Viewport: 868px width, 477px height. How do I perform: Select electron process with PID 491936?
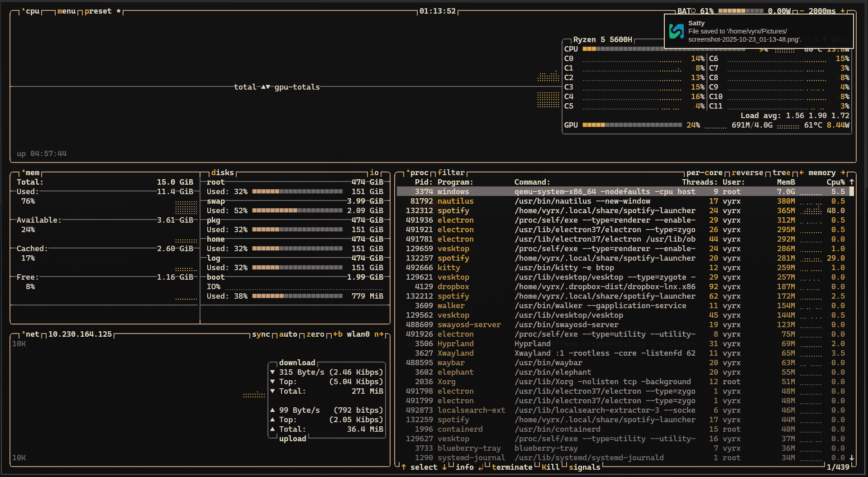coord(623,220)
